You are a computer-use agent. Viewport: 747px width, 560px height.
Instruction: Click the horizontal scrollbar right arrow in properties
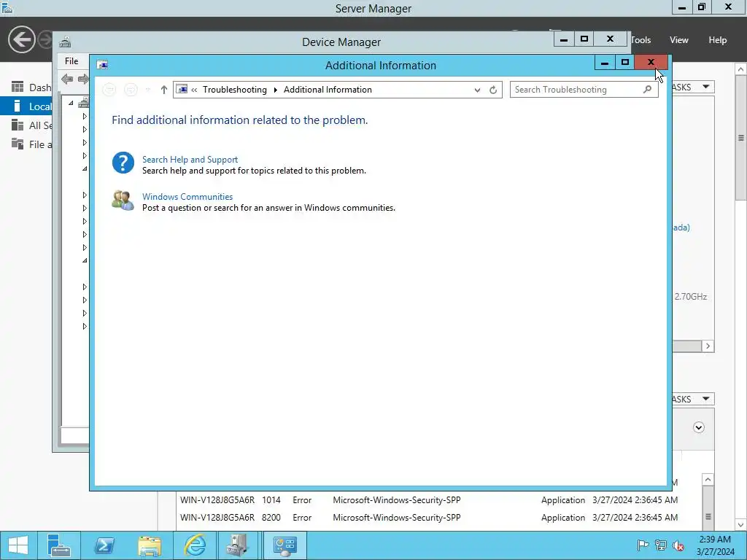point(708,346)
